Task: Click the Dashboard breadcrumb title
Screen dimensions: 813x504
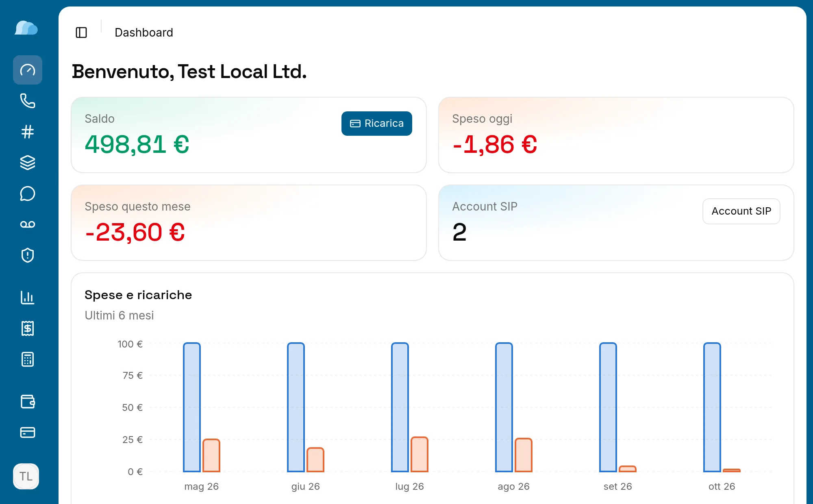Action: [x=144, y=33]
